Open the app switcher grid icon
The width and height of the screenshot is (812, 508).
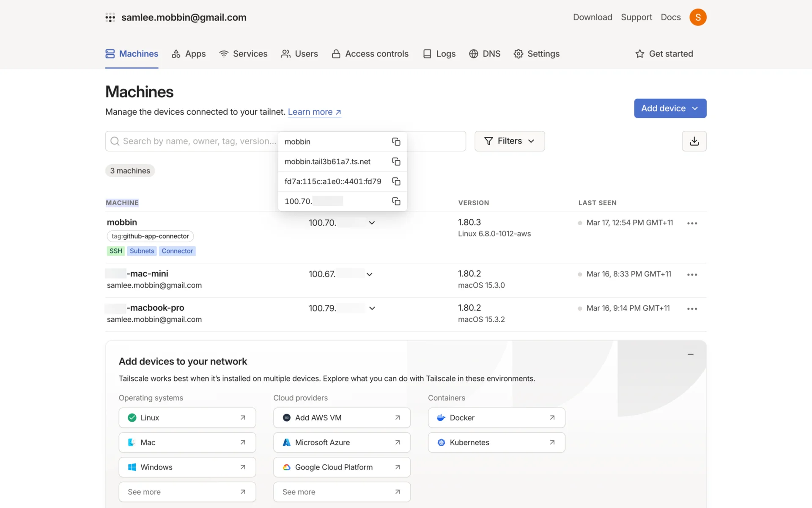[x=110, y=17]
